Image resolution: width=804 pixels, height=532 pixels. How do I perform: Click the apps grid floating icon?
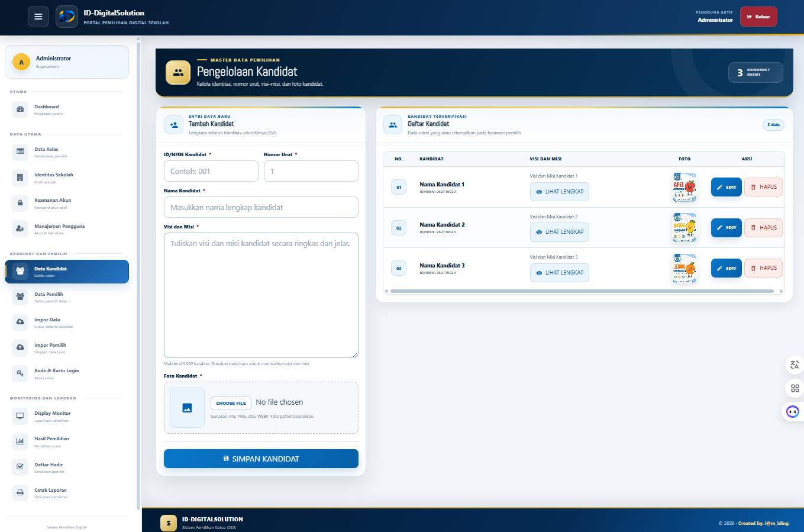[x=795, y=388]
